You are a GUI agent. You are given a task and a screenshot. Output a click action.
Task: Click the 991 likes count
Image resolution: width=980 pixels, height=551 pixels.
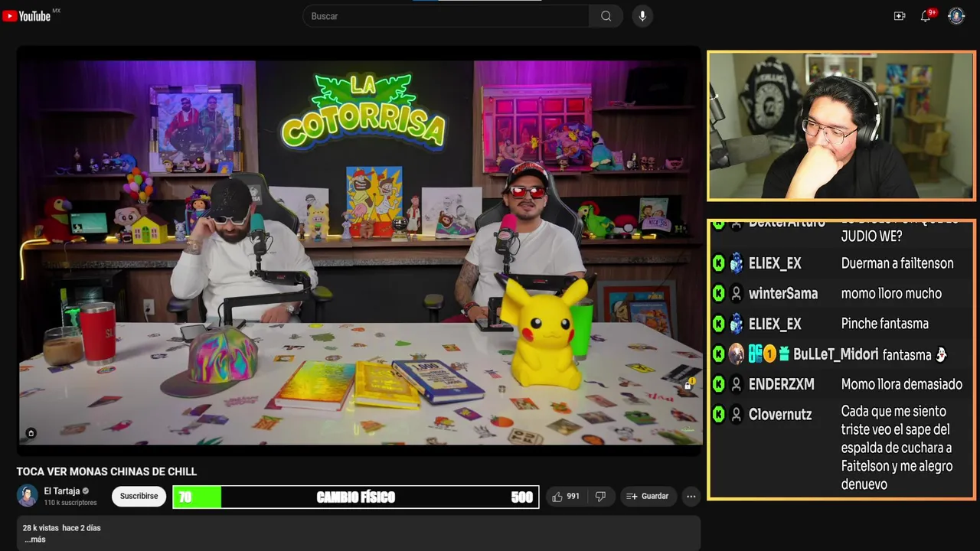573,497
